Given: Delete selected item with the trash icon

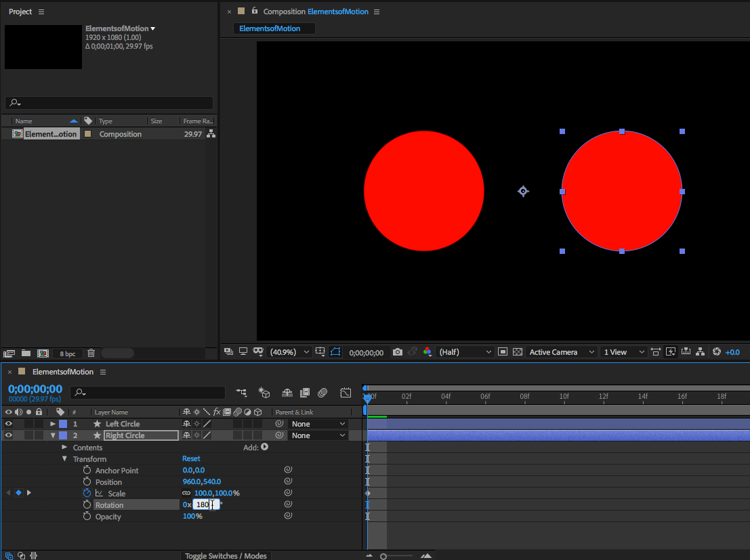Looking at the screenshot, I should point(91,353).
